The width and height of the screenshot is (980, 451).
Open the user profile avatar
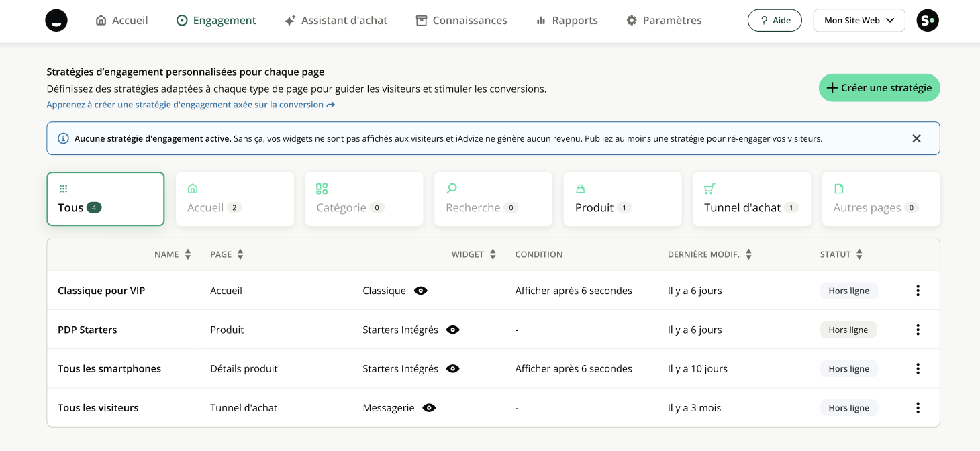pos(928,21)
